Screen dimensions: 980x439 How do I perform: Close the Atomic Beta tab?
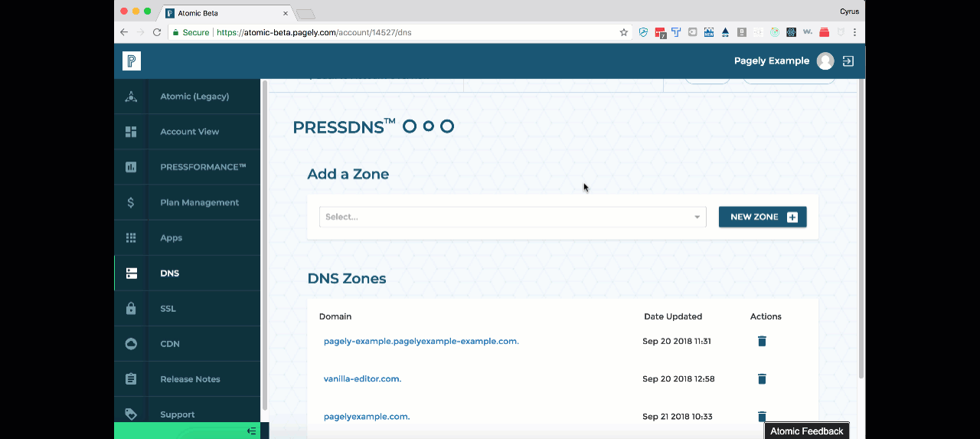tap(285, 13)
